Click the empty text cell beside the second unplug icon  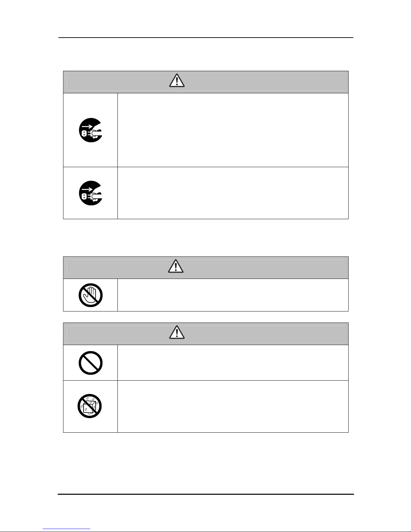(x=233, y=193)
